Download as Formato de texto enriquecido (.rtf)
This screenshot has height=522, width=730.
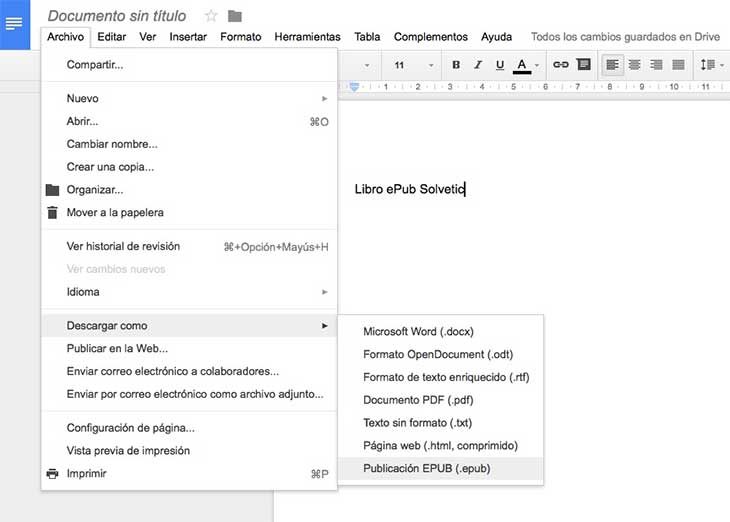(440, 377)
